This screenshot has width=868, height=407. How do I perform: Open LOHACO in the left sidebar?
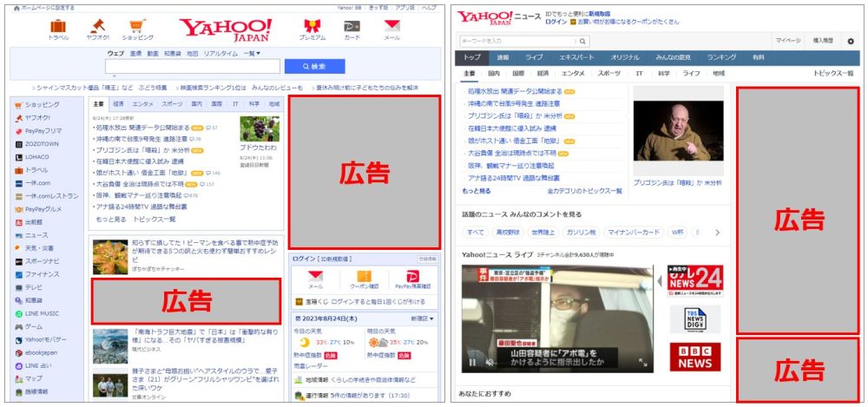tap(32, 157)
